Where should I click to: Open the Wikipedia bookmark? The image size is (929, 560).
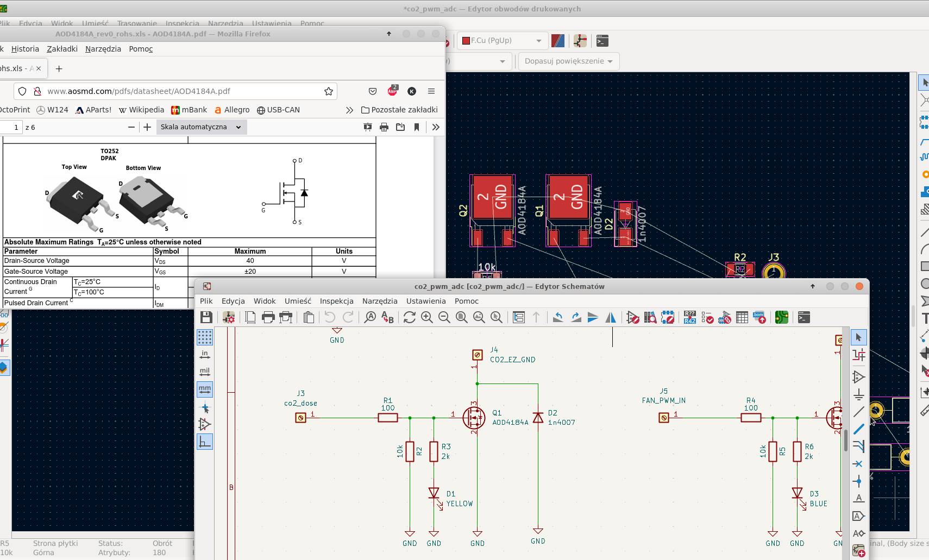tap(141, 110)
